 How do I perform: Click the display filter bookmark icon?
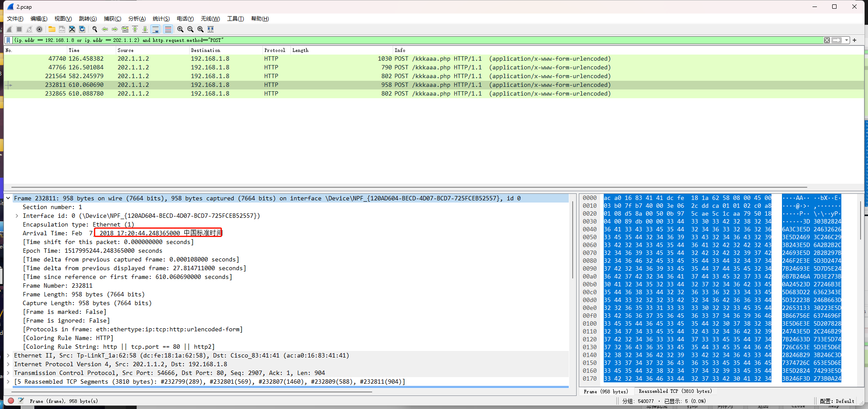[8, 40]
